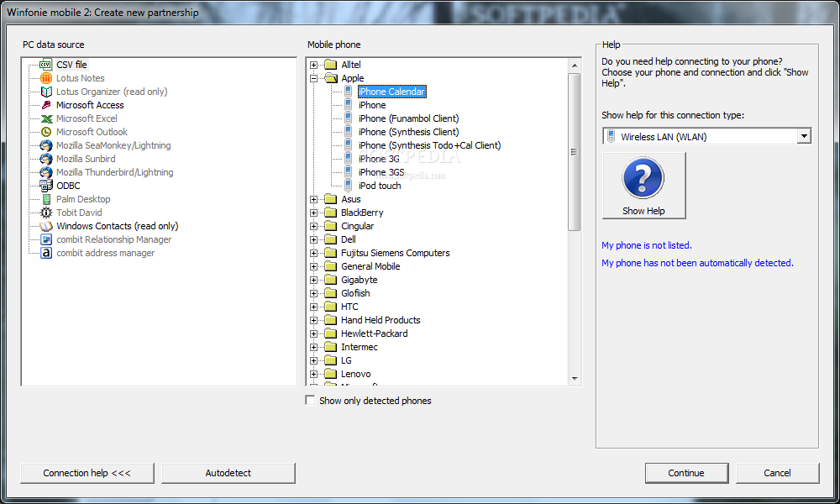Viewport: 840px width, 504px height.
Task: Click the phone list scroll-down arrow
Action: (x=575, y=379)
